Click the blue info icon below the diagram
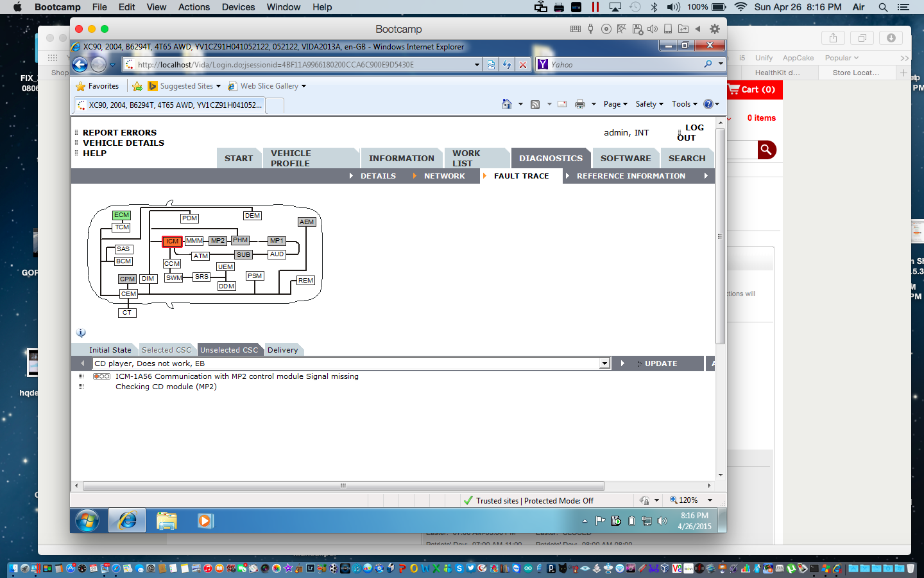This screenshot has height=578, width=924. (81, 333)
